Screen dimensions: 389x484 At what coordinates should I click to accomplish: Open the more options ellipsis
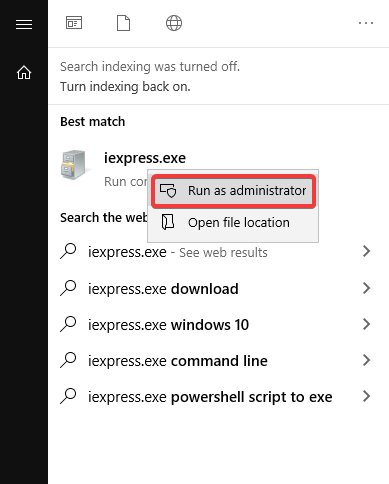(x=366, y=23)
